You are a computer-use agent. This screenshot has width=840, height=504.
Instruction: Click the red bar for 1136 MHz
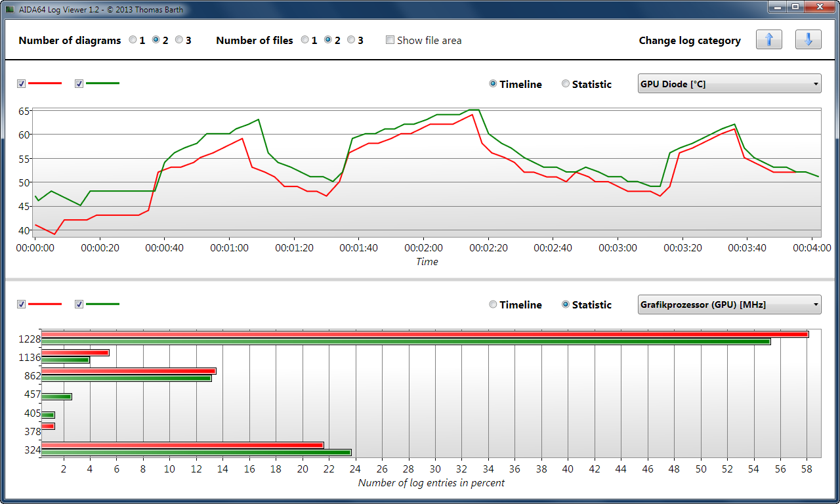click(x=75, y=352)
